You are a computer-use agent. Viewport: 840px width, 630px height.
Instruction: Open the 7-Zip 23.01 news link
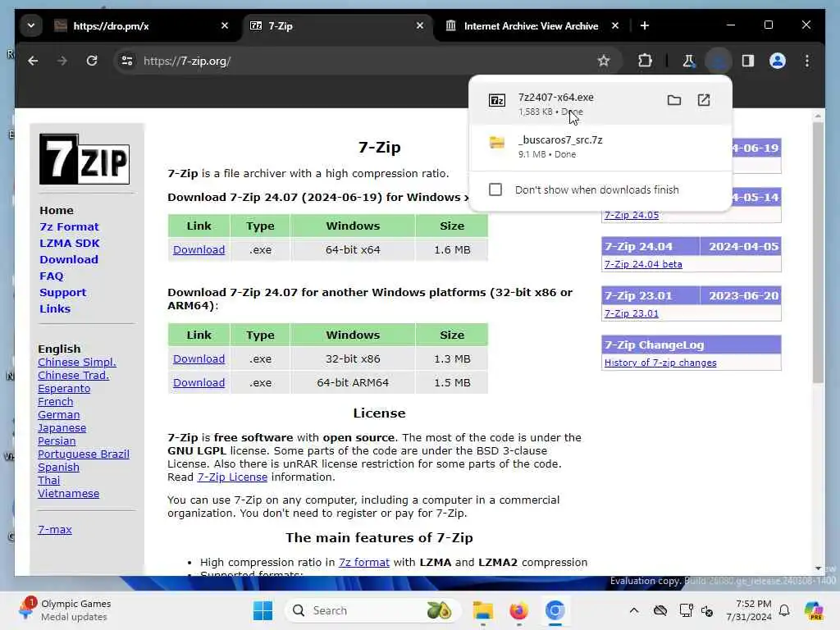pos(631,313)
